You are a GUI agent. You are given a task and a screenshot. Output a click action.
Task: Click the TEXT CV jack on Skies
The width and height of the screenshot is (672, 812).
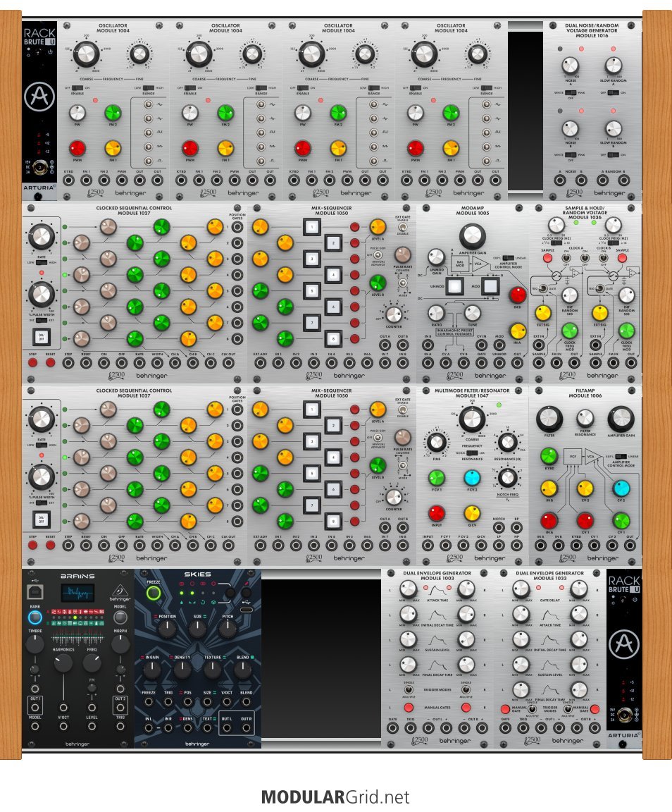[207, 727]
